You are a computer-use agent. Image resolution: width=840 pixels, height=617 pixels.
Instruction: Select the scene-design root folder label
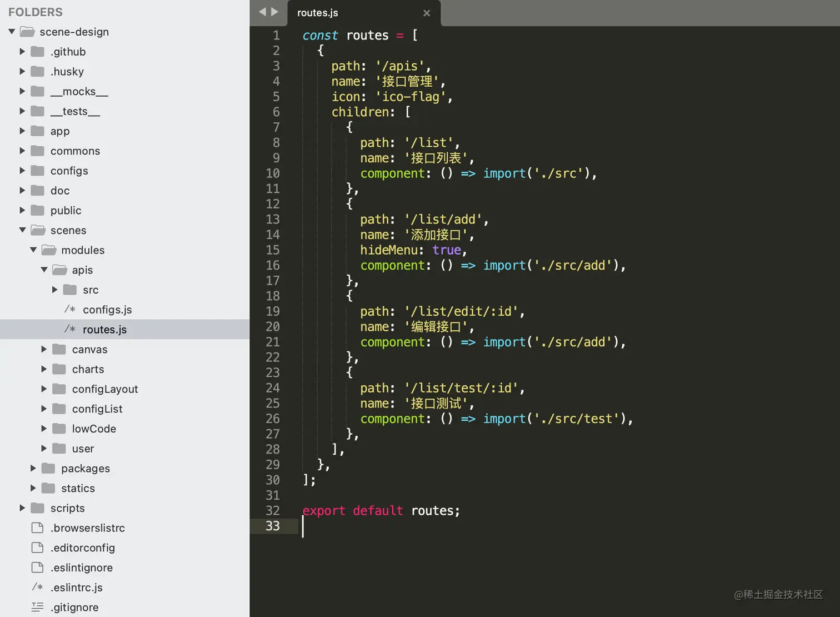tap(74, 32)
